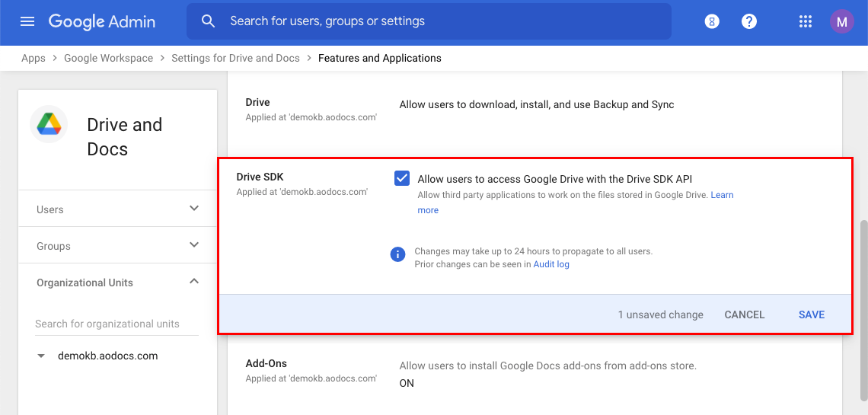This screenshot has height=415, width=868.
Task: Click the search magnifier icon
Action: click(208, 21)
